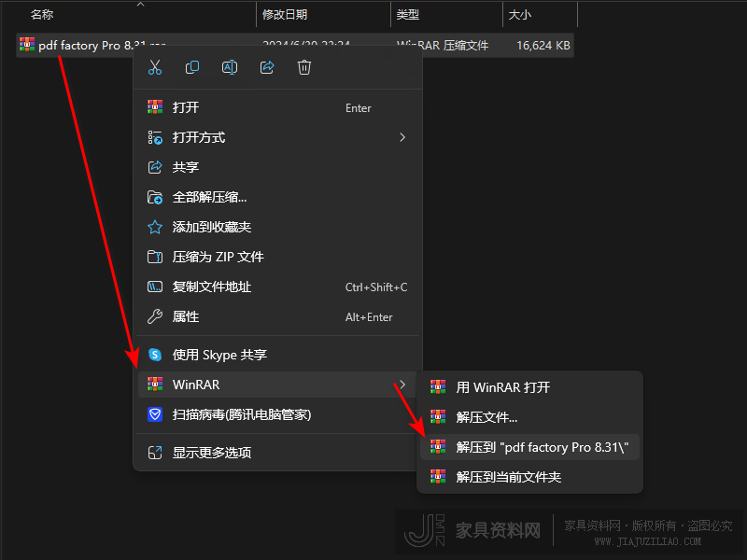
Task: Click the Rename icon in context menu
Action: coord(230,67)
